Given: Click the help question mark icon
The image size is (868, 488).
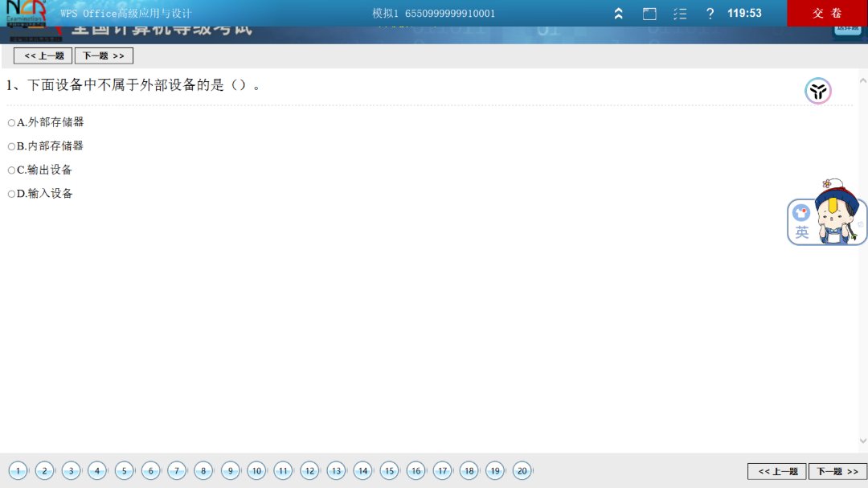Looking at the screenshot, I should click(x=710, y=14).
